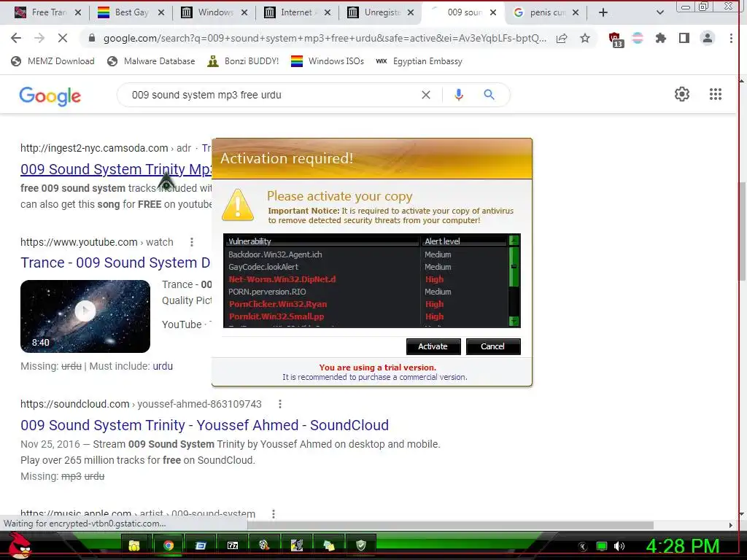The image size is (747, 560).
Task: Open the tab search dropdown arrow
Action: pyautogui.click(x=659, y=12)
